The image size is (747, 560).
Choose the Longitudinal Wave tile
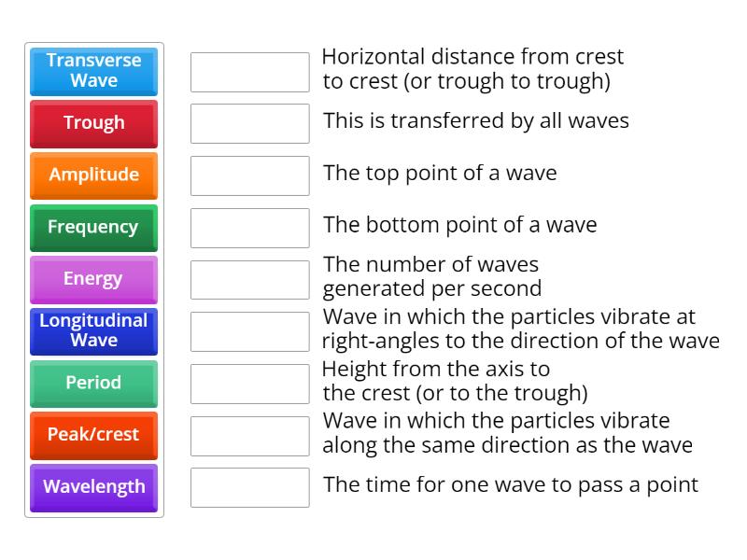(93, 330)
